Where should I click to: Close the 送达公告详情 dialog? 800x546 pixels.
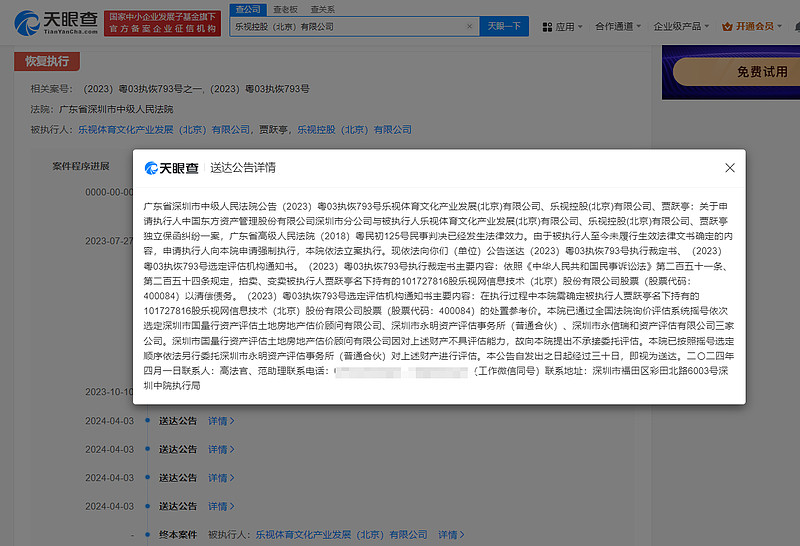coord(730,168)
